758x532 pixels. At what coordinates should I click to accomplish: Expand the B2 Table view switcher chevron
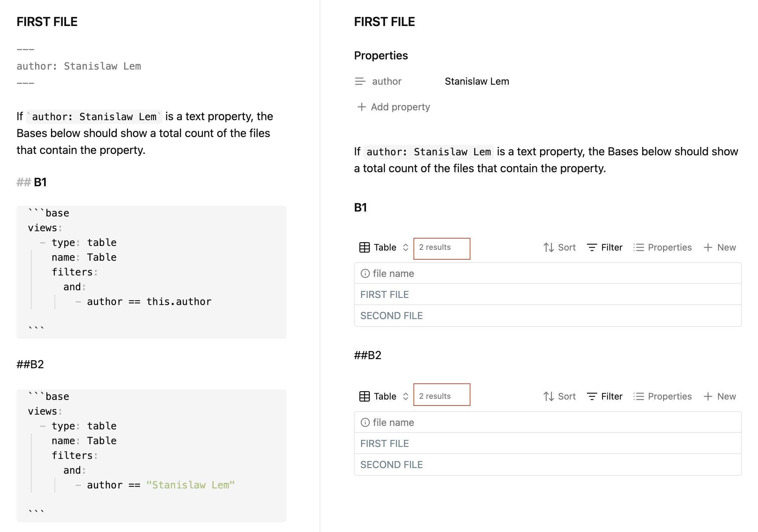click(405, 396)
